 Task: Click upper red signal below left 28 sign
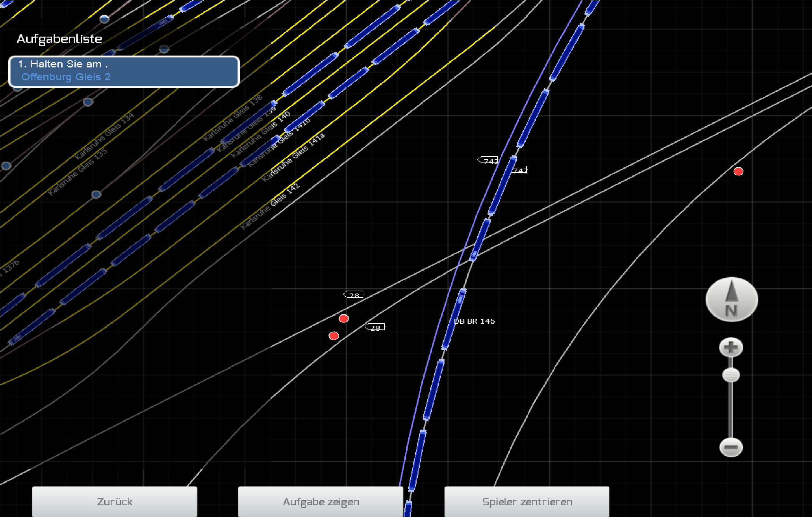(x=344, y=318)
